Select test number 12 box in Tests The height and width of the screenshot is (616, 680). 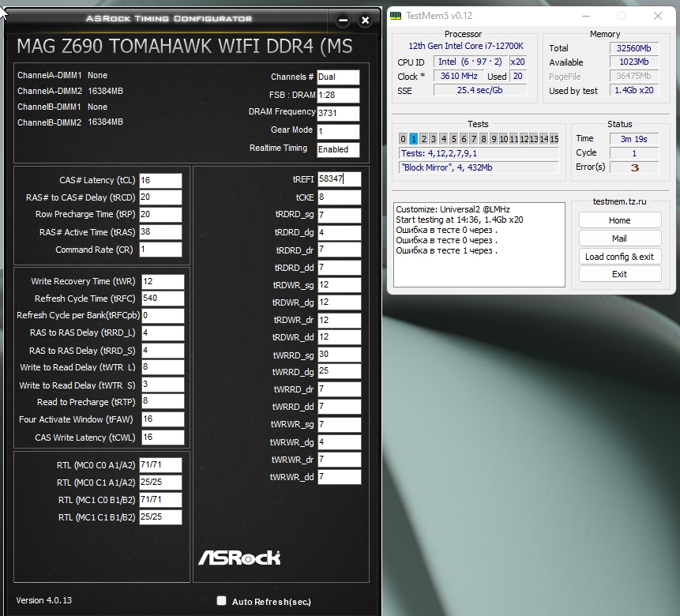tap(524, 139)
